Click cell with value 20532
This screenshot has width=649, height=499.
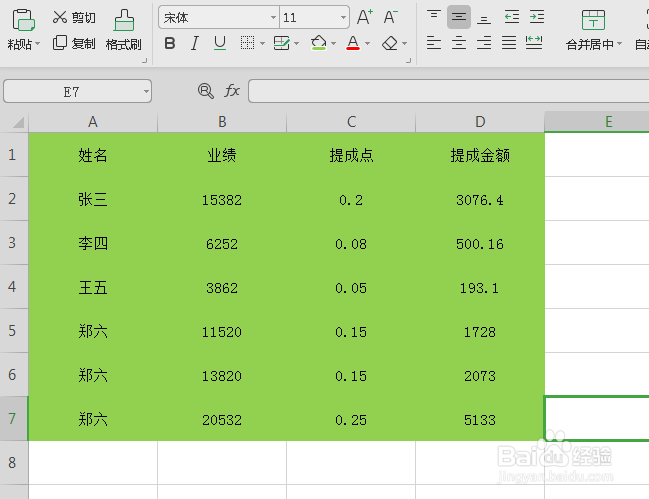pyautogui.click(x=222, y=419)
